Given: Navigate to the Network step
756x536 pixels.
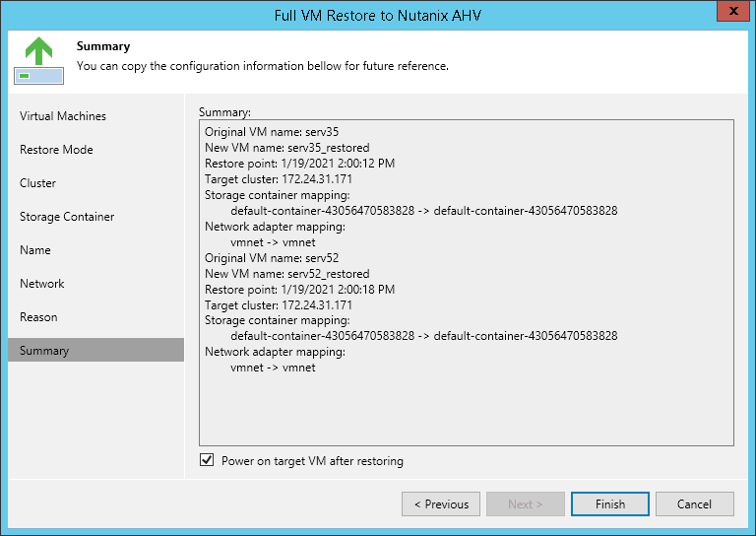Looking at the screenshot, I should point(42,284).
